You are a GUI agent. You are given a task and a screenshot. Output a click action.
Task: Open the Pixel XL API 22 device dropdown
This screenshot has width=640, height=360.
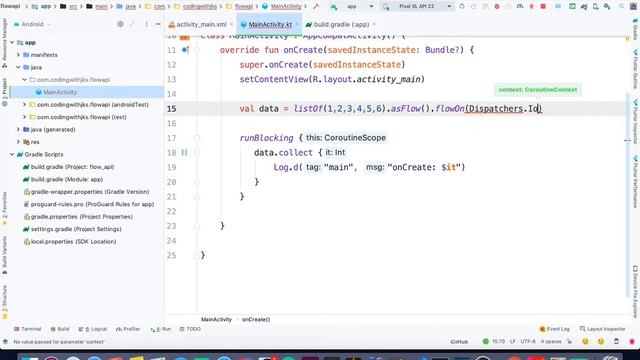[x=418, y=7]
